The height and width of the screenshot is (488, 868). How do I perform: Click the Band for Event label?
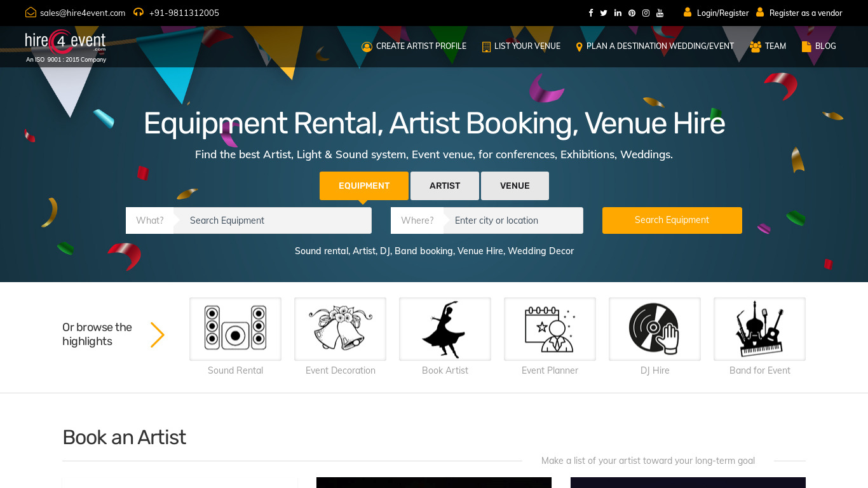pos(759,370)
